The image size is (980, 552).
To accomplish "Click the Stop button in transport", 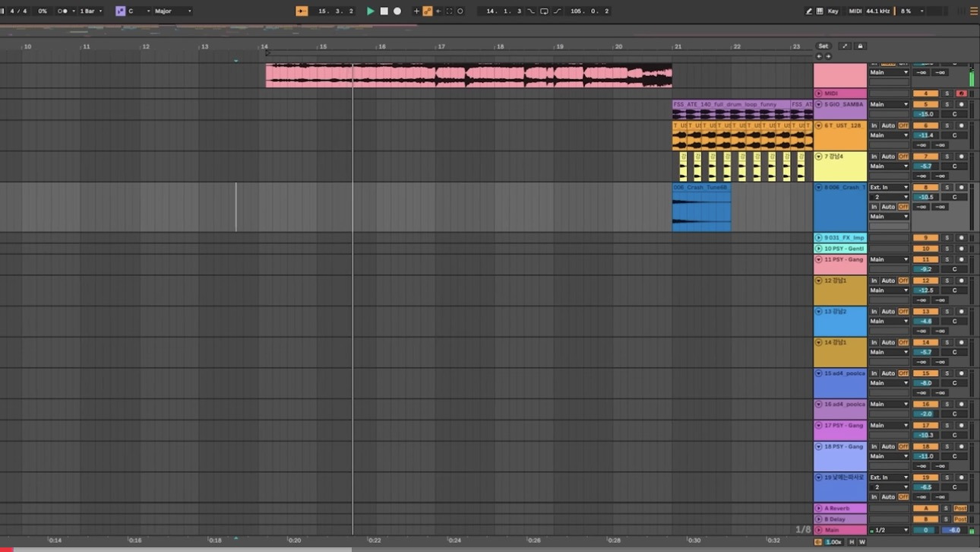I will (x=384, y=11).
